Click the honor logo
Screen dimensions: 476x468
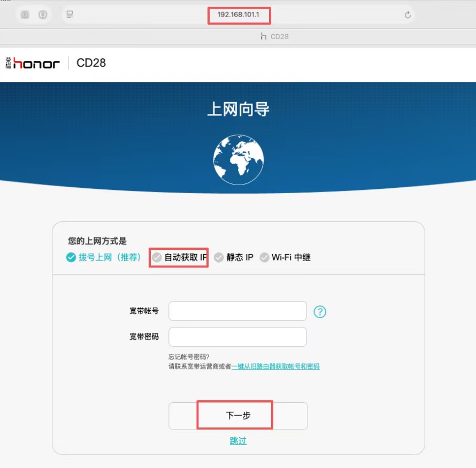[33, 63]
